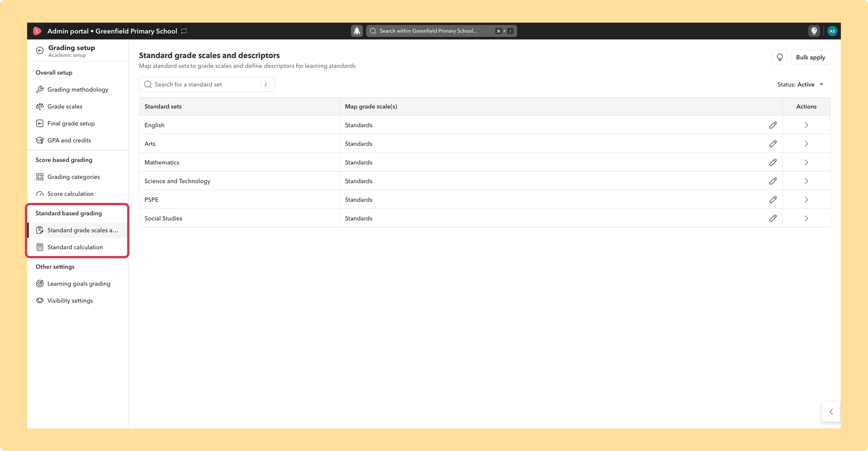Click the PSPE standard set name

(151, 200)
